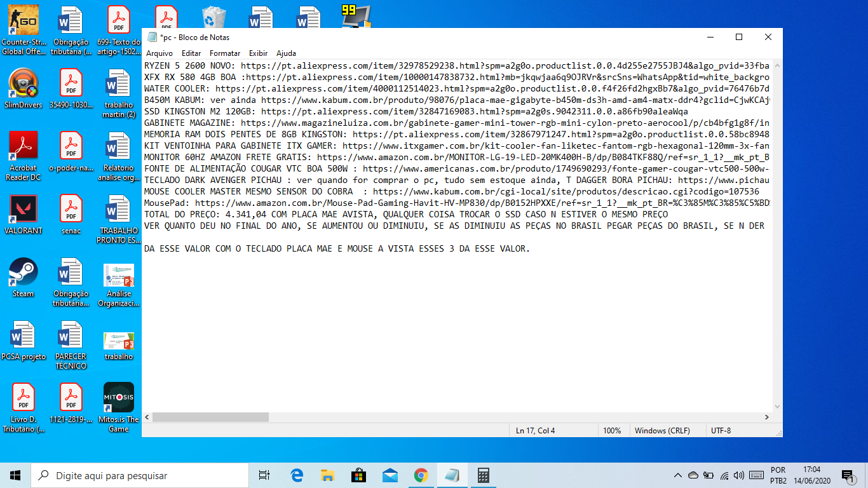This screenshot has width=868, height=488.
Task: Click the taskbar search box
Action: tap(140, 475)
